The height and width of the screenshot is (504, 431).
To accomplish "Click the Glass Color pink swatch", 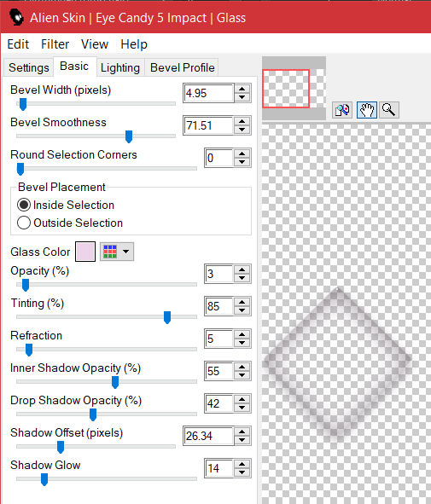I will 85,252.
